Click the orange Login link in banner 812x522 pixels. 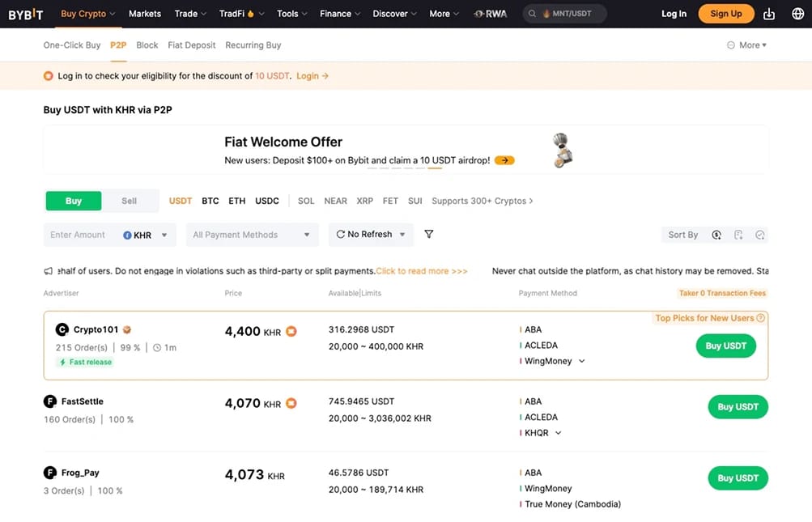[x=312, y=76]
